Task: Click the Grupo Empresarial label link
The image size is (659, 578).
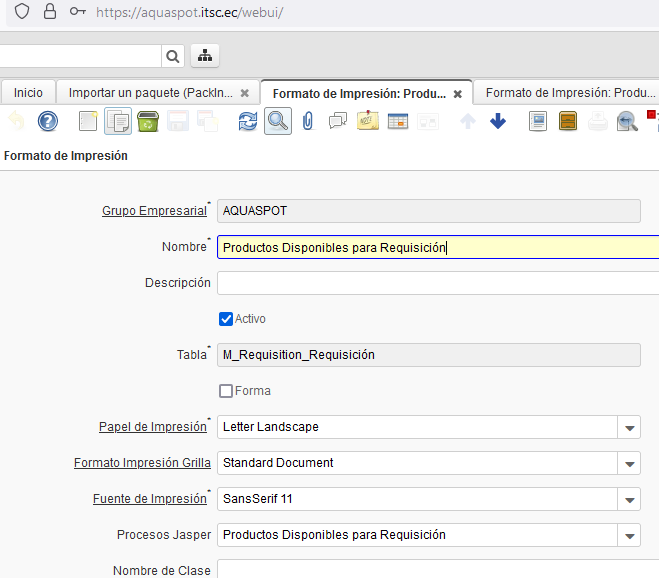Action: [x=154, y=211]
